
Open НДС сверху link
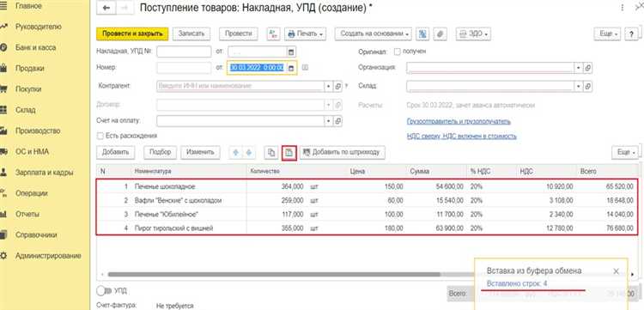point(461,136)
